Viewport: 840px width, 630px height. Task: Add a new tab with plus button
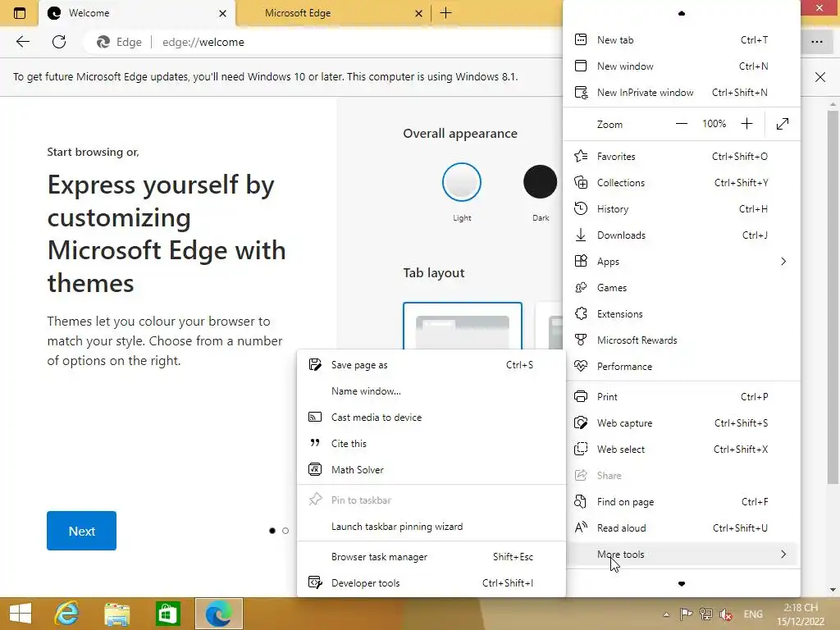[x=445, y=13]
